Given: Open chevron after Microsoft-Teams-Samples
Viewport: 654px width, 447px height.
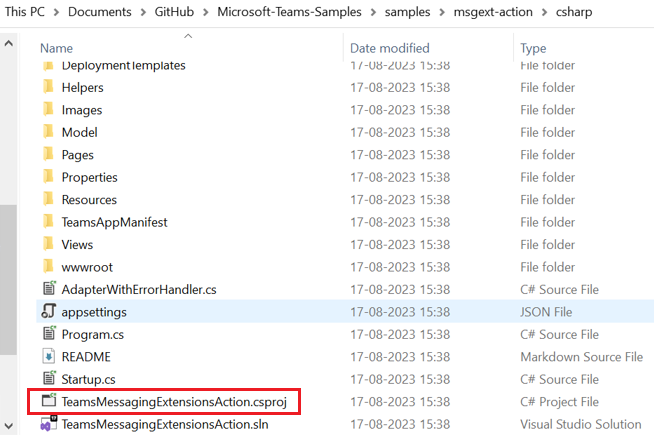Looking at the screenshot, I should (373, 13).
